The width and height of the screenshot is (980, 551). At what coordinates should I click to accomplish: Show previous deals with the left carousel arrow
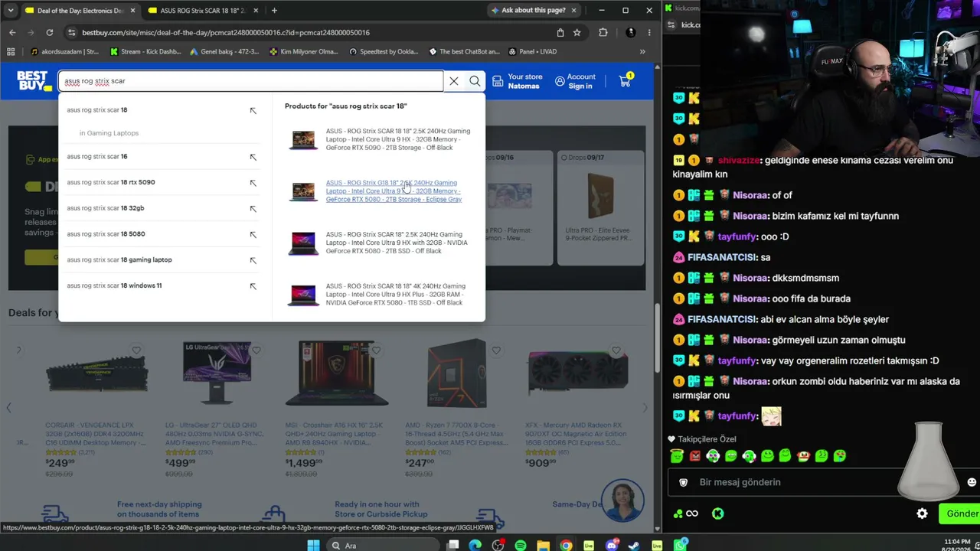(x=8, y=408)
